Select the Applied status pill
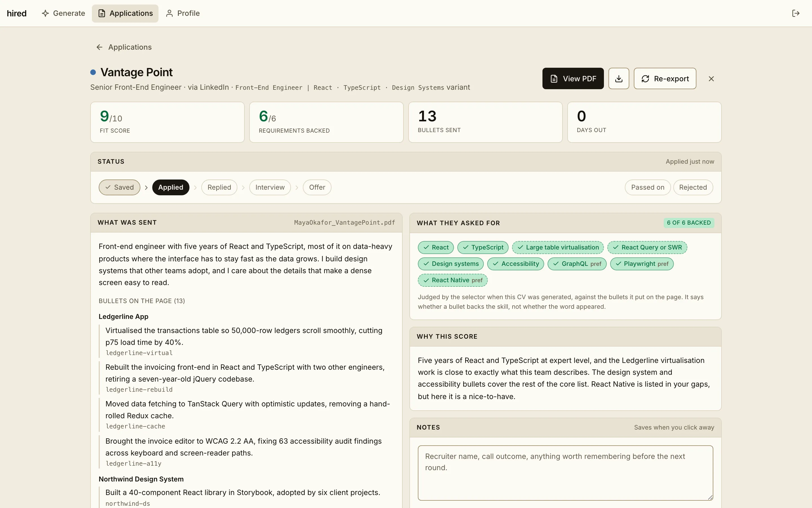This screenshot has height=508, width=812. [171, 187]
